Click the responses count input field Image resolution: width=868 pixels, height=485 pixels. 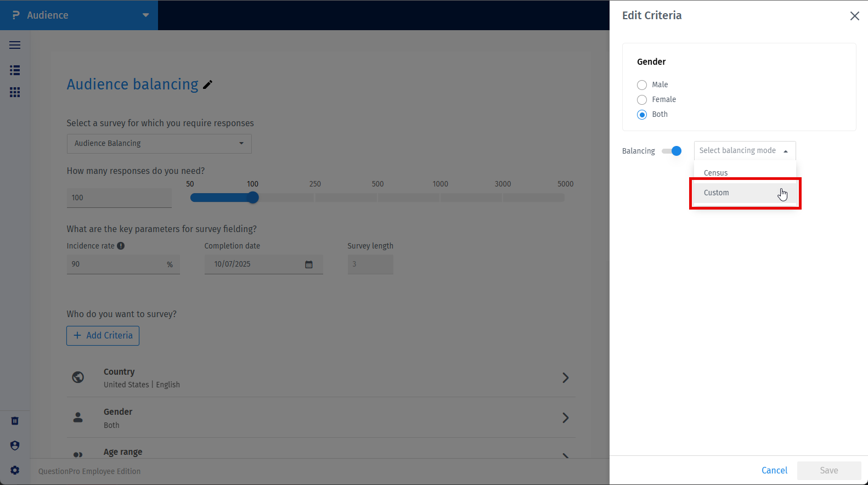119,198
